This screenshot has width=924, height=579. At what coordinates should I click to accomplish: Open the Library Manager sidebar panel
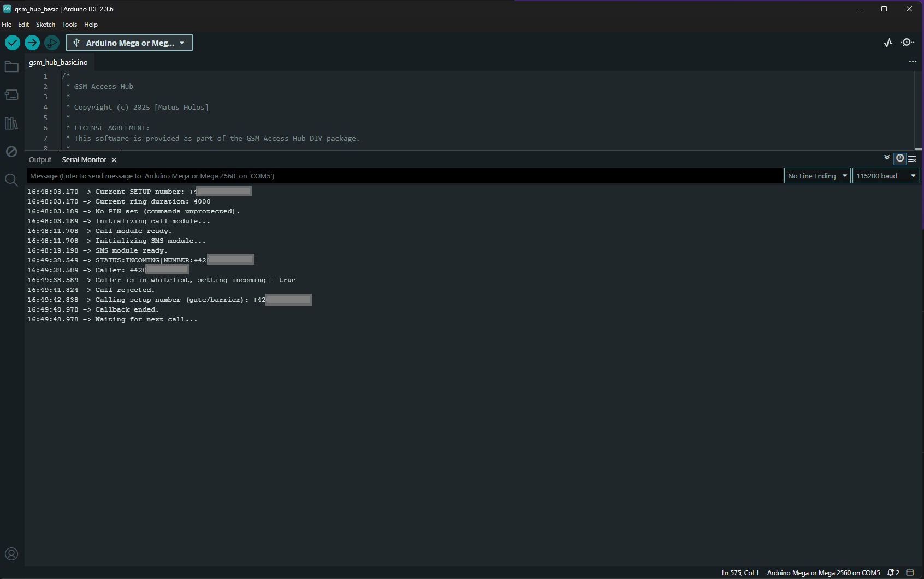[x=11, y=123]
